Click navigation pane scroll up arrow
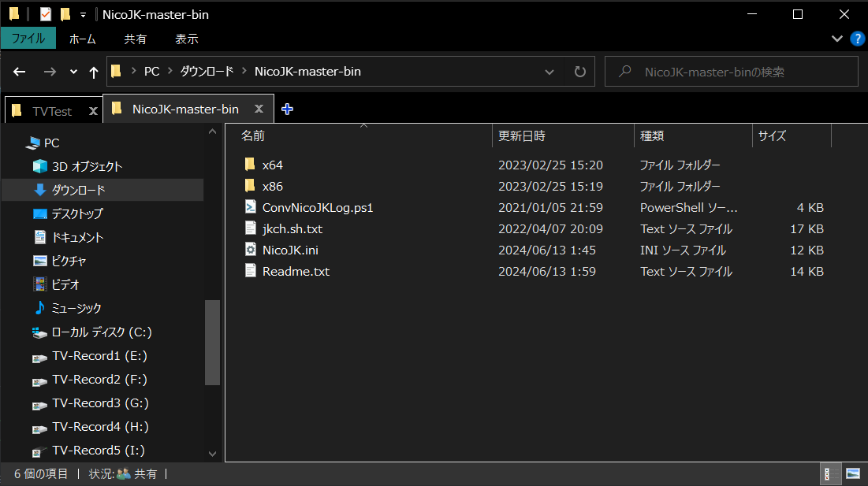 coord(212,132)
